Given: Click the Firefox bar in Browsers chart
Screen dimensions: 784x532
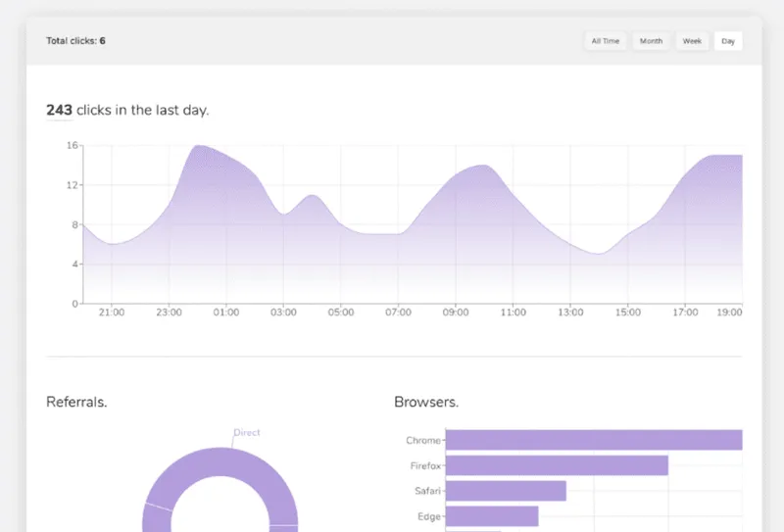Looking at the screenshot, I should click(557, 465).
